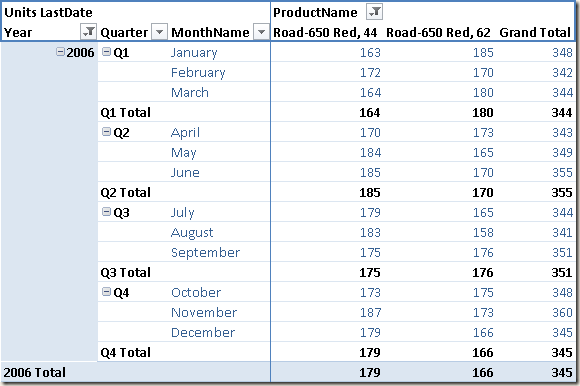This screenshot has width=580, height=386.
Task: Click October value 173 for Red, 44
Action: coord(370,292)
